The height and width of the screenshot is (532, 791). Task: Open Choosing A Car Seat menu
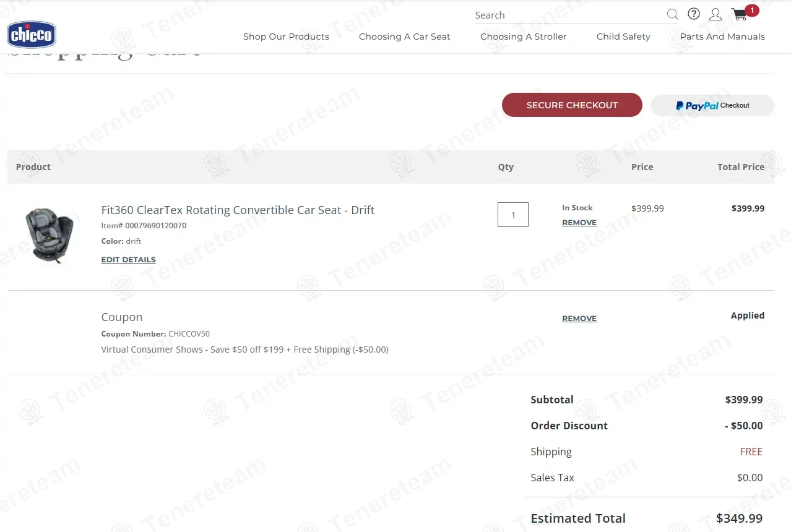coord(405,36)
